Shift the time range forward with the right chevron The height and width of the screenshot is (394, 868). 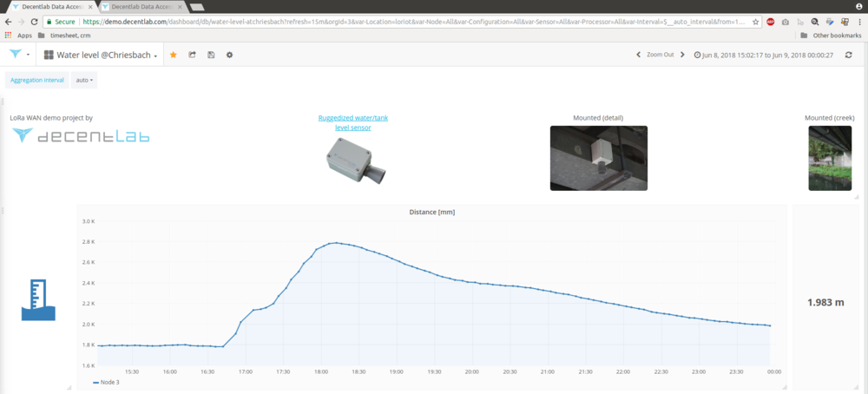pyautogui.click(x=682, y=55)
